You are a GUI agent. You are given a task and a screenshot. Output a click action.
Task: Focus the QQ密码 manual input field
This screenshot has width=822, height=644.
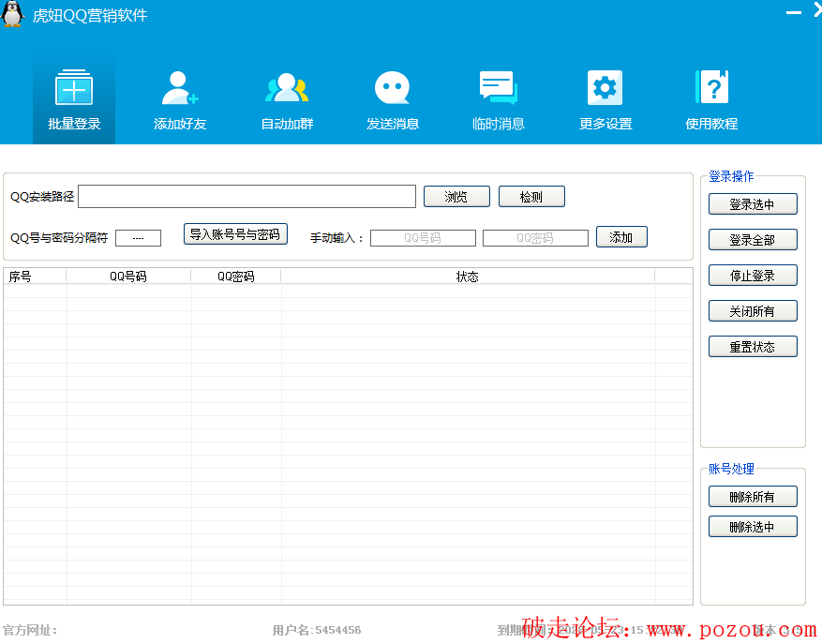pyautogui.click(x=535, y=237)
